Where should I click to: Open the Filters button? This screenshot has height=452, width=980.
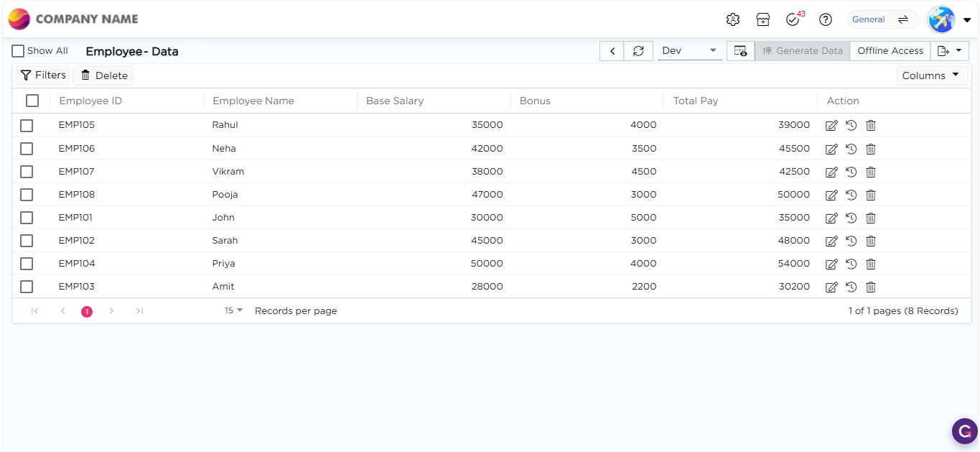(x=43, y=75)
